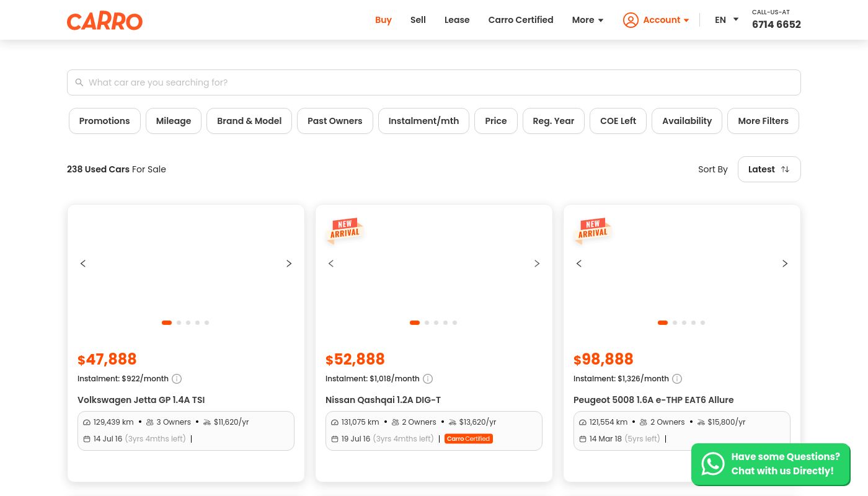Viewport: 868px width, 496px height.
Task: Open the Sort By Latest dropdown
Action: (769, 169)
